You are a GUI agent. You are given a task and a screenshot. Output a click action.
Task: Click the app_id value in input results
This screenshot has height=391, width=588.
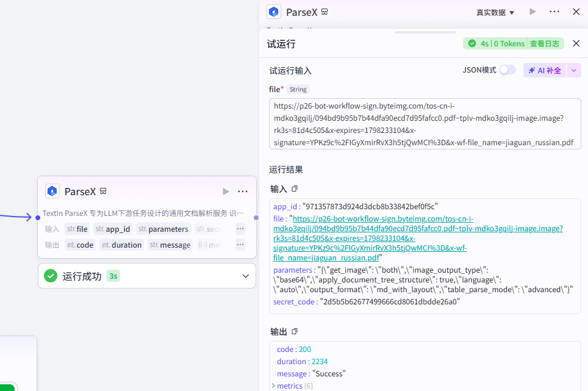pos(370,207)
